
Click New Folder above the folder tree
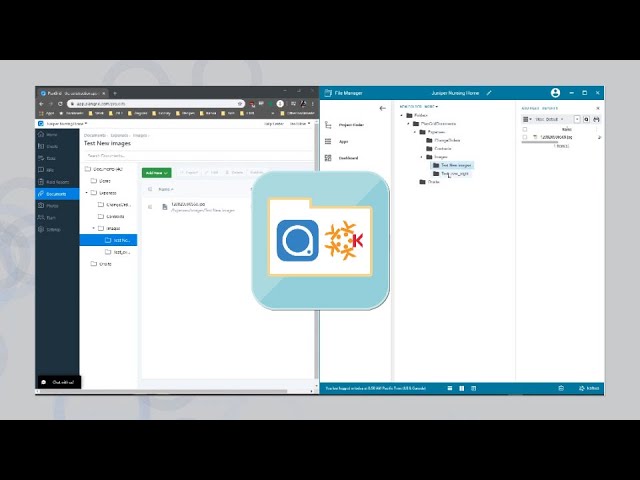[411, 107]
